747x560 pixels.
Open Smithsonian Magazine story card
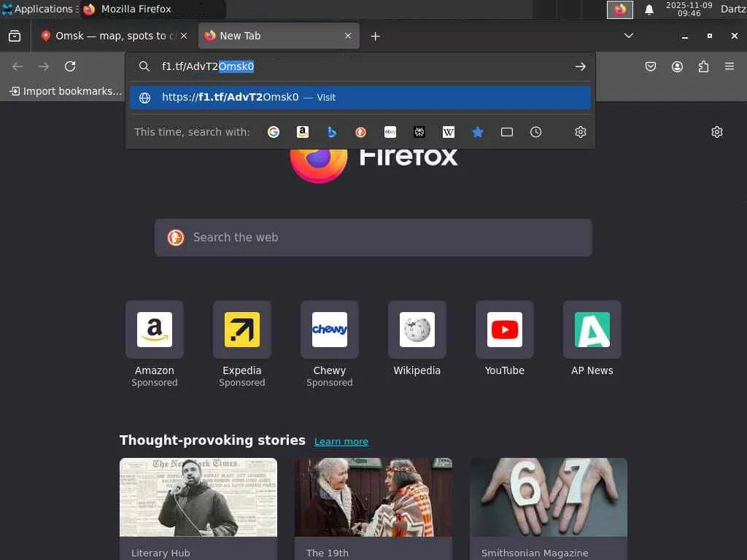[x=549, y=508]
